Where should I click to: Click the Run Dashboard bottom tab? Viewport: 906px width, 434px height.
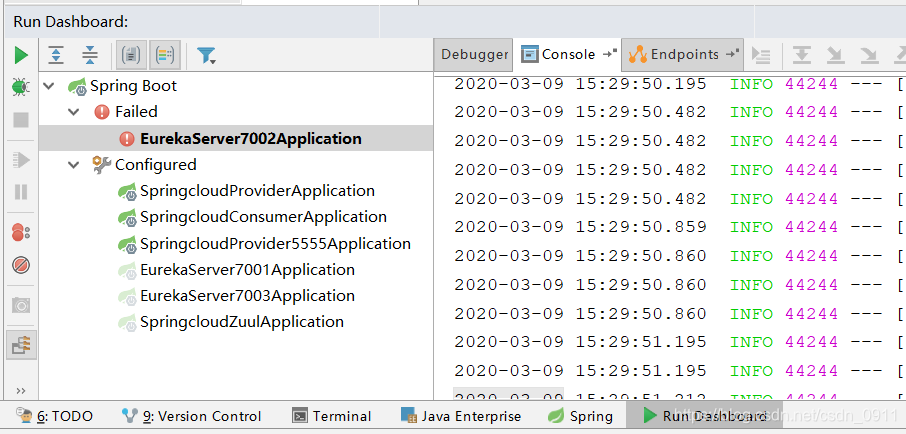coord(704,416)
